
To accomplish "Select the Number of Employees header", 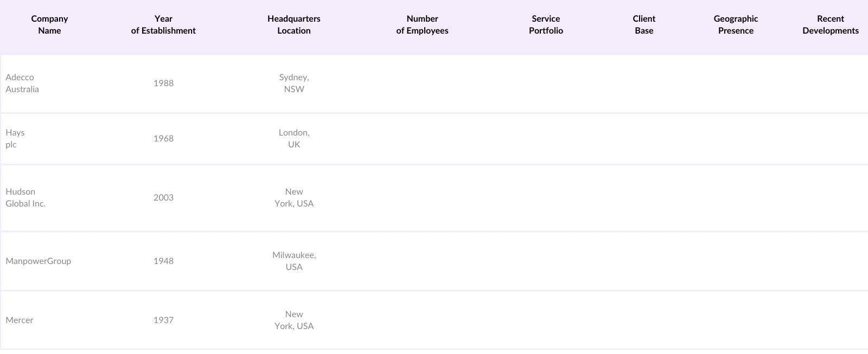I will pyautogui.click(x=422, y=25).
